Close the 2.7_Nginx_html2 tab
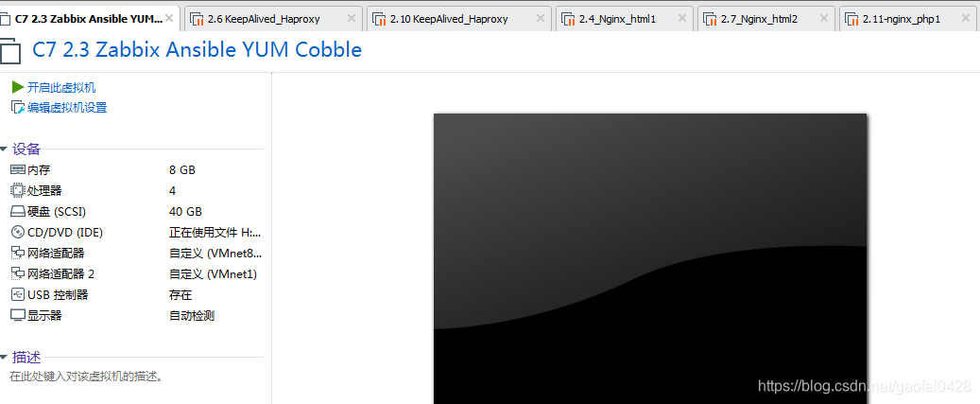The height and width of the screenshot is (404, 980). point(823,19)
